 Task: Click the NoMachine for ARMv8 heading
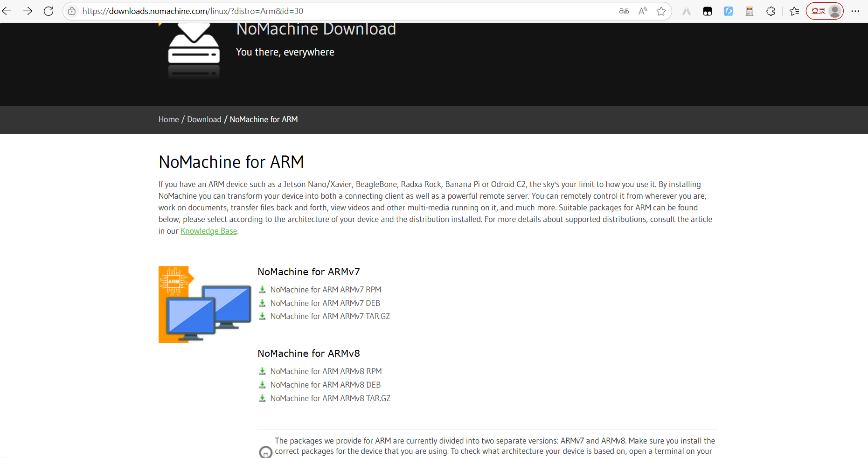tap(309, 354)
